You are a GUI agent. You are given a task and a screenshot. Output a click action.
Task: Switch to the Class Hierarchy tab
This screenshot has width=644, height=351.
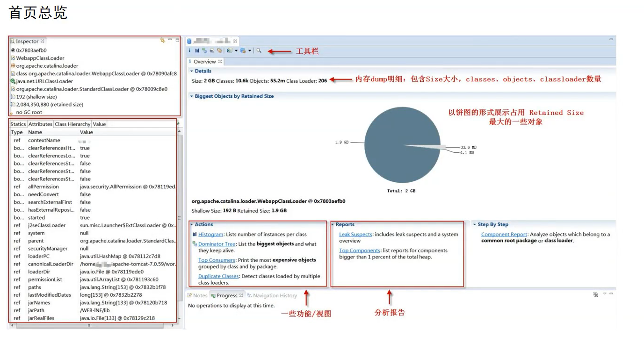tap(72, 124)
